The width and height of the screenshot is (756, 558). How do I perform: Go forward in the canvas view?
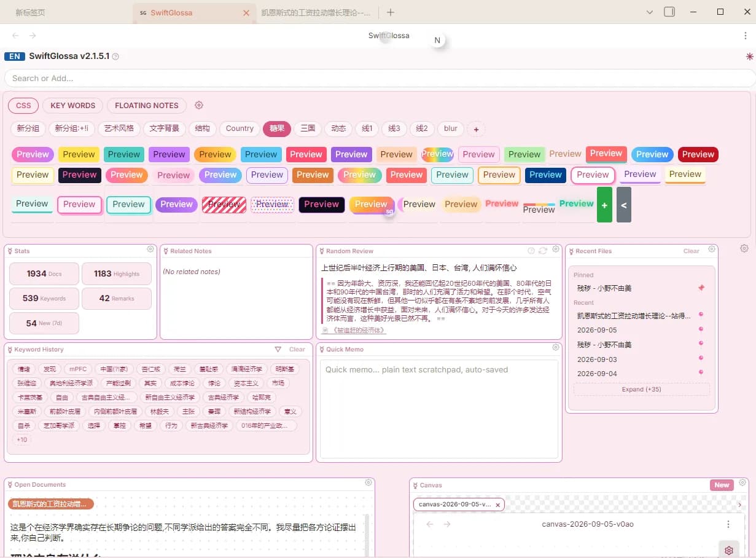pyautogui.click(x=447, y=524)
